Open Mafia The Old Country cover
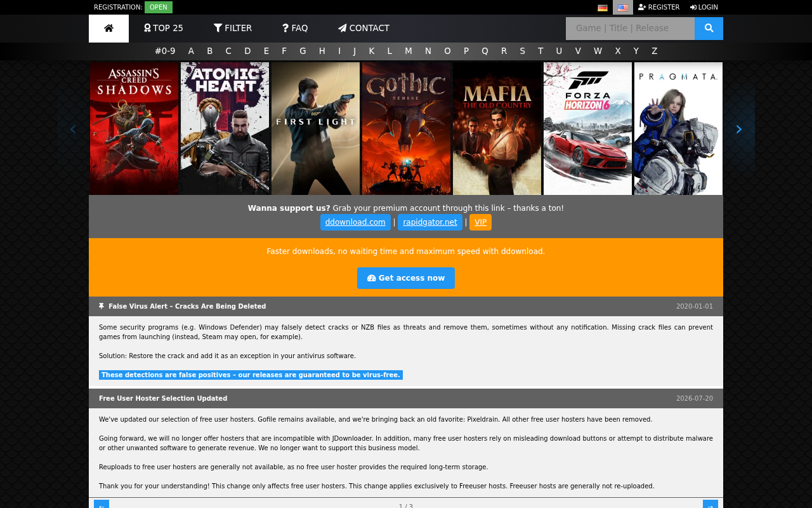The width and height of the screenshot is (812, 508). pos(497,128)
